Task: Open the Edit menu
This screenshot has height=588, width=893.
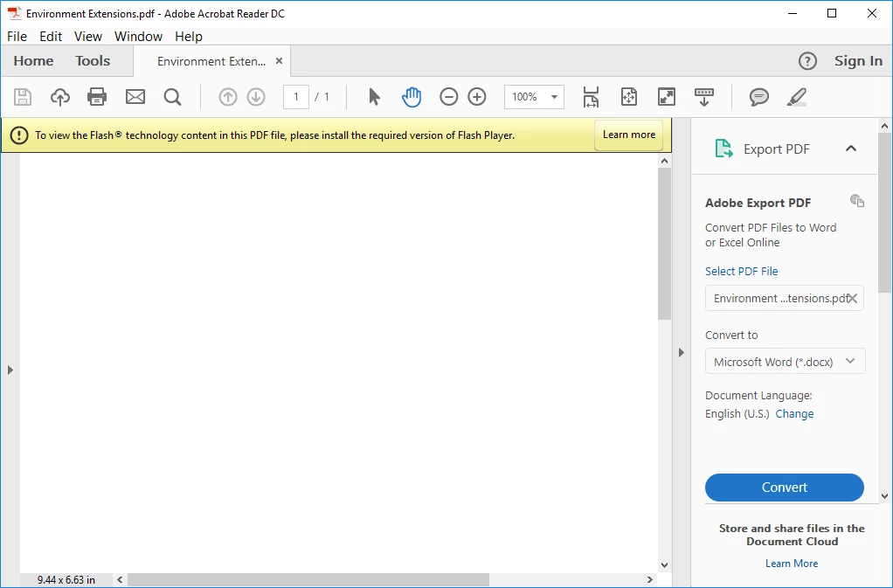Action: tap(51, 37)
